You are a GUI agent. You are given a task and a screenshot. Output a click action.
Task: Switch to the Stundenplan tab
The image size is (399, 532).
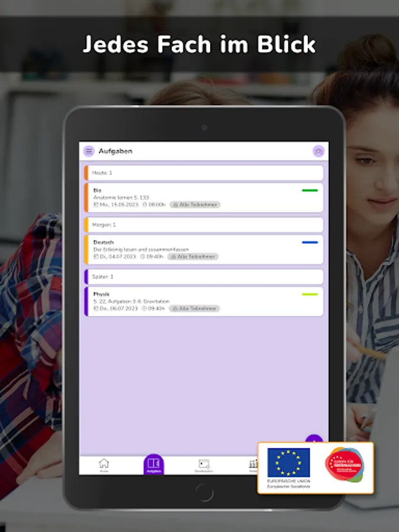pyautogui.click(x=203, y=466)
